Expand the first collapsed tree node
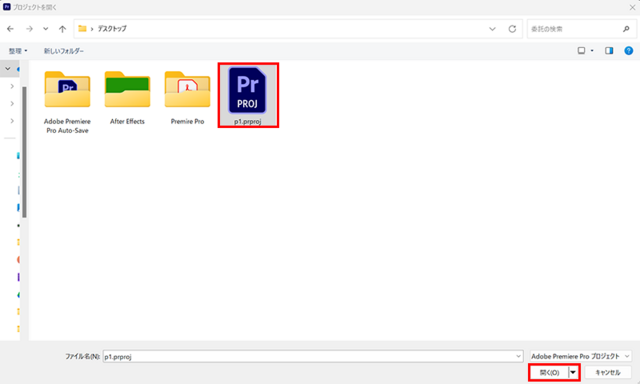640x384 pixels. pos(12,86)
